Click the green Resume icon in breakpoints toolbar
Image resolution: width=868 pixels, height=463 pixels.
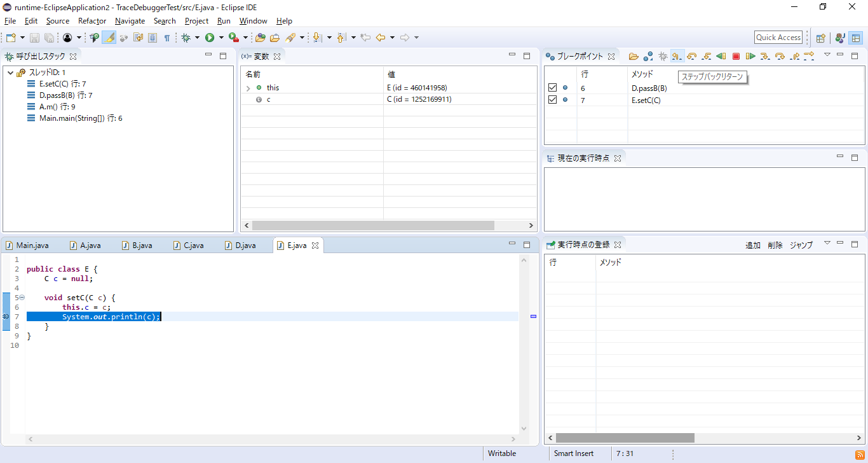point(750,57)
